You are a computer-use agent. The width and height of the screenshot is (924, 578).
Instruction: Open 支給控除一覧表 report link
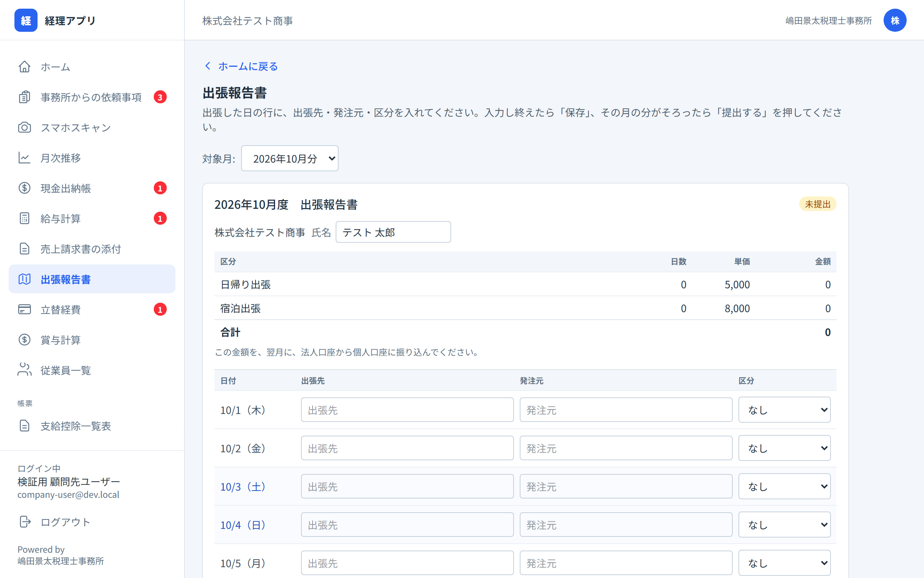[92, 426]
